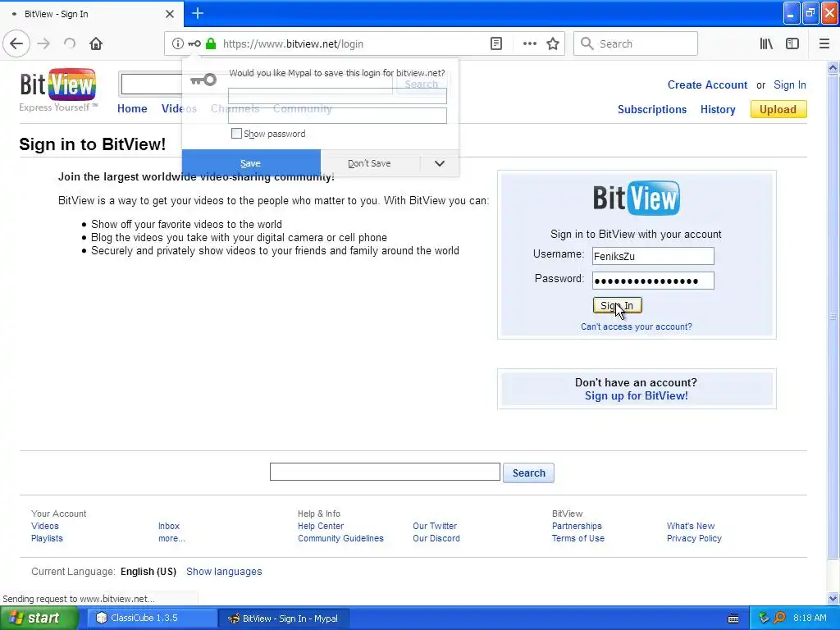Expand Show languages link
The height and width of the screenshot is (630, 840).
(224, 572)
